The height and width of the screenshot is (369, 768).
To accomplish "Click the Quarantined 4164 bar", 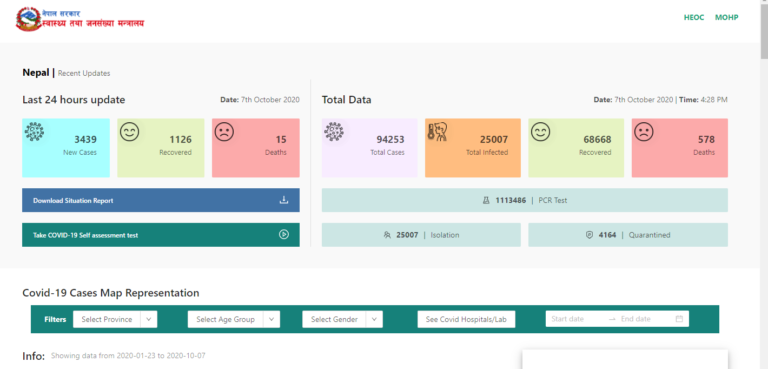I will point(628,235).
